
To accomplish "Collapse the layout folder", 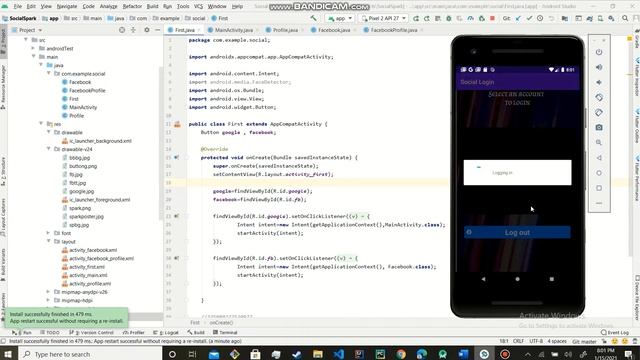I will tap(49, 241).
